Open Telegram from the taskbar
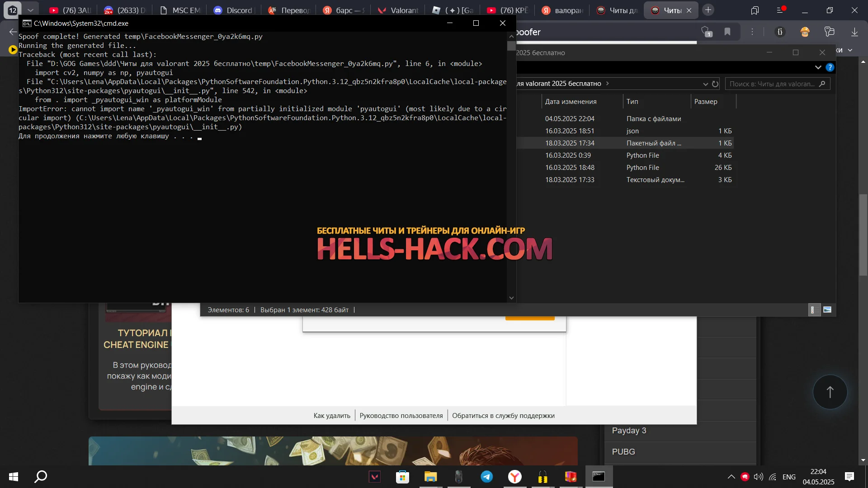This screenshot has width=868, height=488. [x=487, y=477]
